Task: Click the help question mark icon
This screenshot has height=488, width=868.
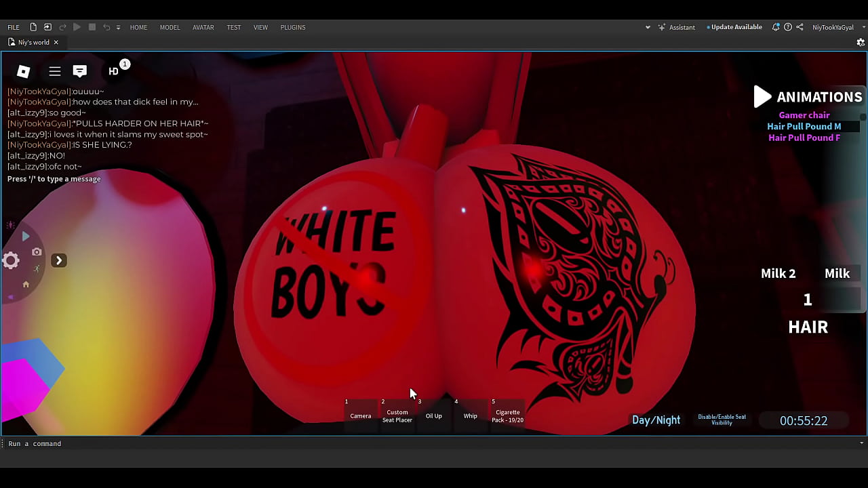Action: click(x=787, y=27)
